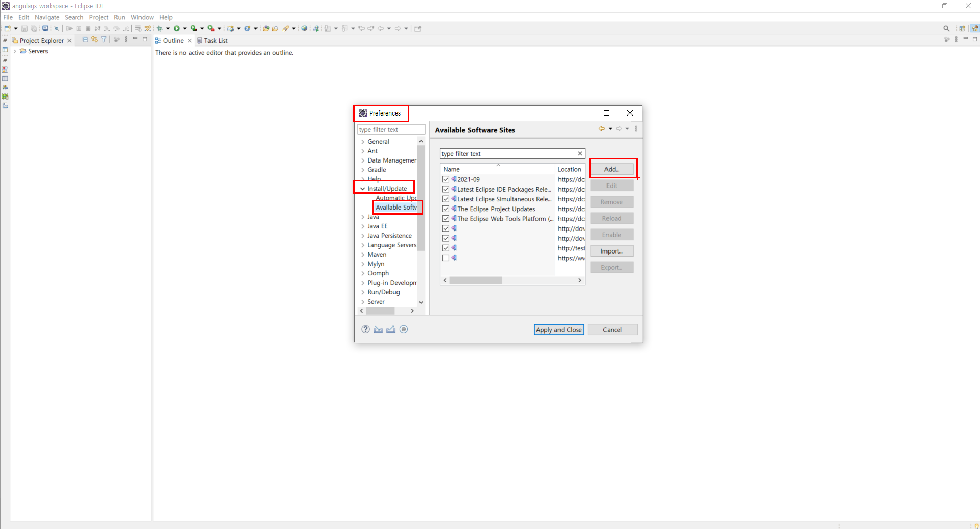Expand the Gradle preferences node
Viewport: 980px width, 529px height.
[363, 170]
